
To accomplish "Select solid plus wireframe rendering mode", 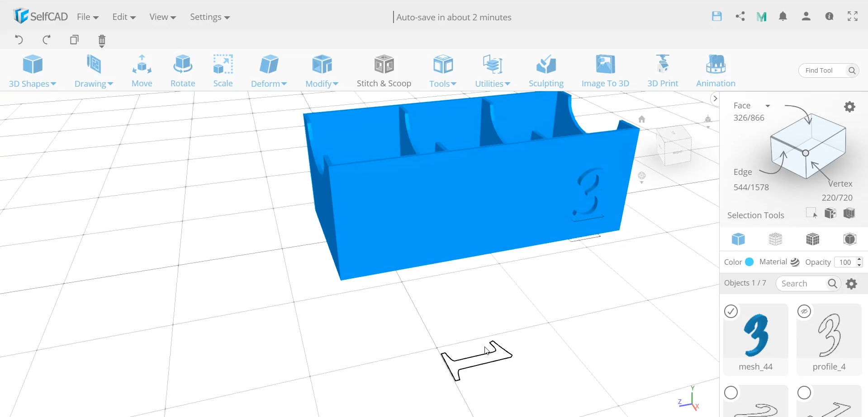I will pyautogui.click(x=812, y=239).
